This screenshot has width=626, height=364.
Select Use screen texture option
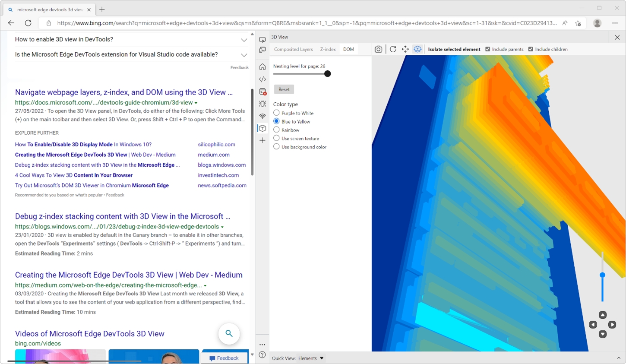pos(276,138)
